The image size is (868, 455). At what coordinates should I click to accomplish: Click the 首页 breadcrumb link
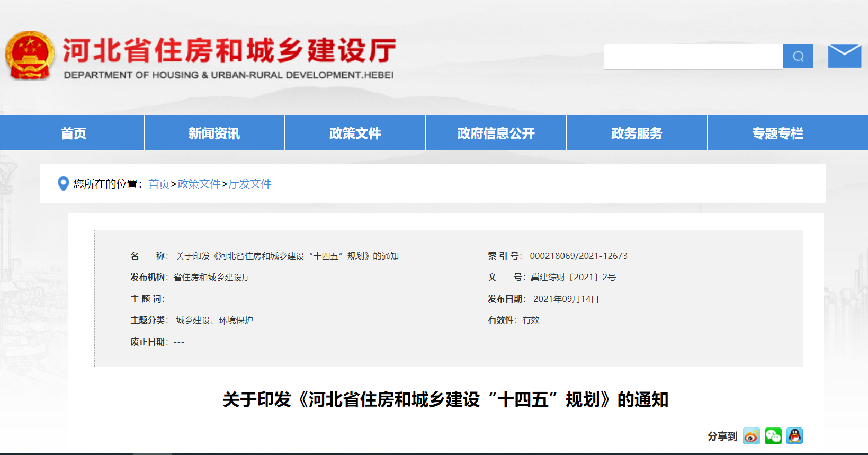158,184
